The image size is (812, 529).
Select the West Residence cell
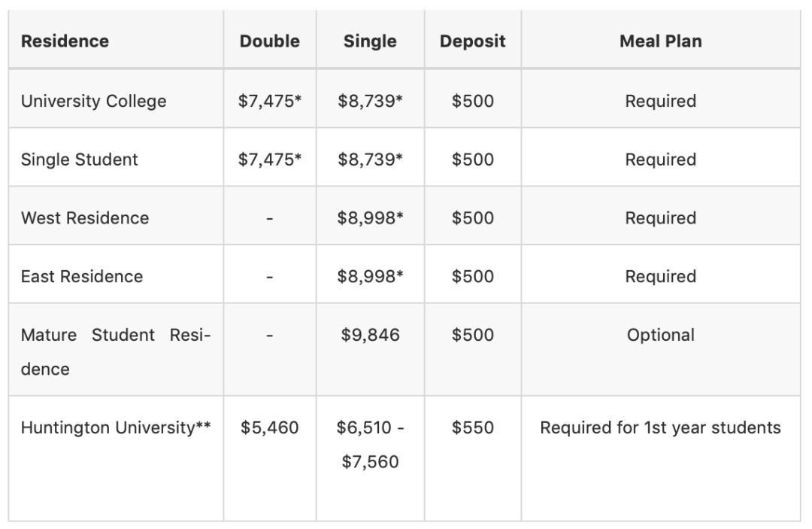(85, 218)
